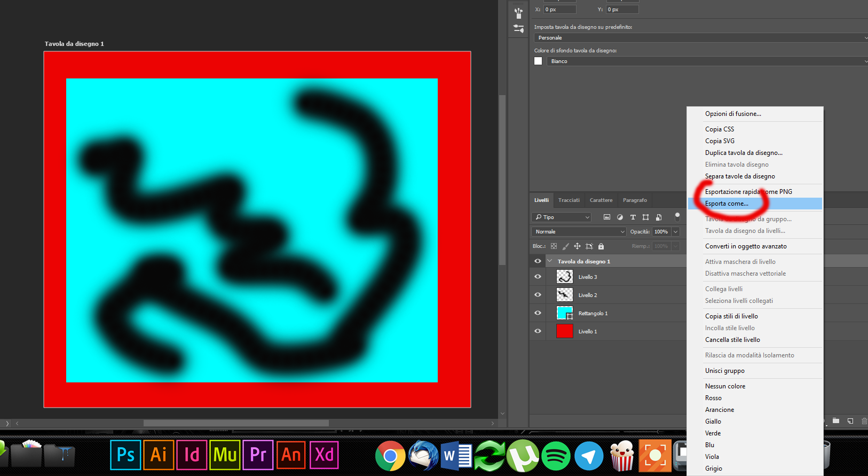
Task: Open uTorrent from the dock
Action: (x=523, y=456)
